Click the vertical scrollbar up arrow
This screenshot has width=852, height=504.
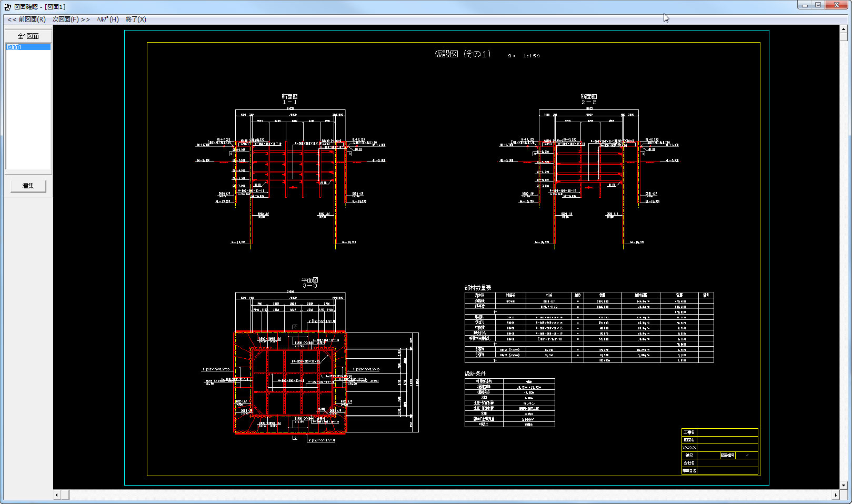tap(843, 29)
